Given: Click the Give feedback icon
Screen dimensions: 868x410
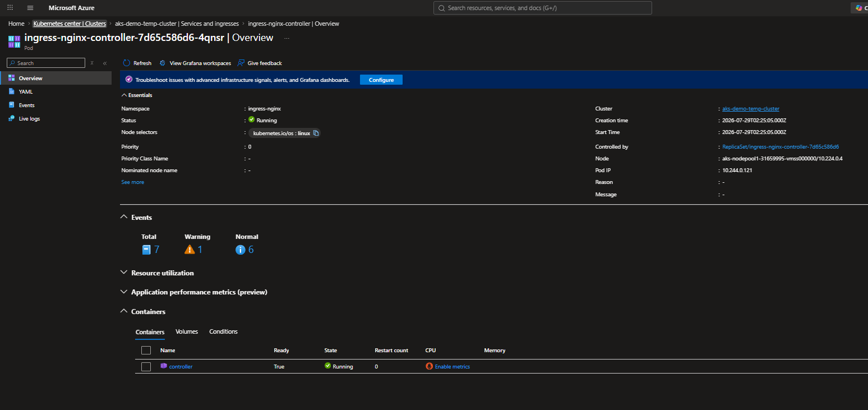Looking at the screenshot, I should click(241, 63).
